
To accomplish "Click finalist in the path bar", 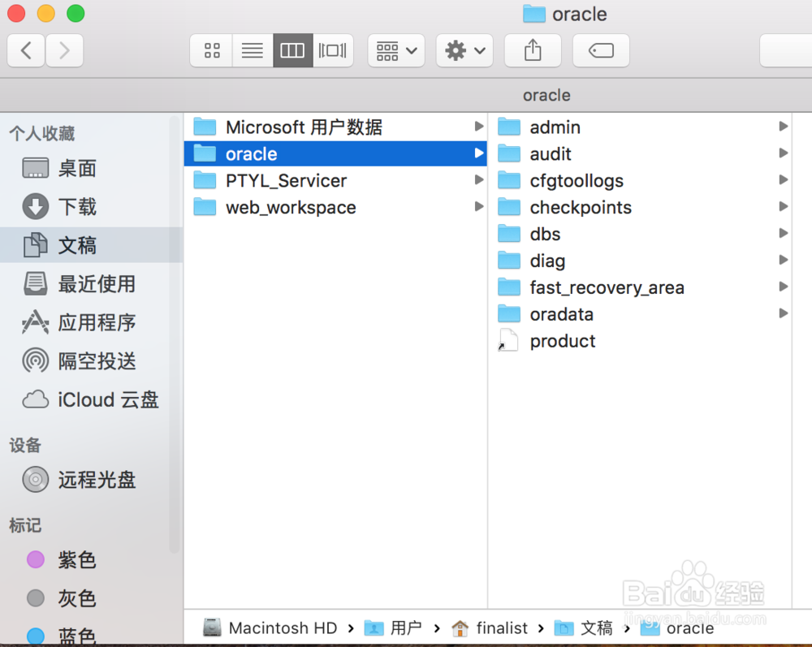I will tap(490, 628).
